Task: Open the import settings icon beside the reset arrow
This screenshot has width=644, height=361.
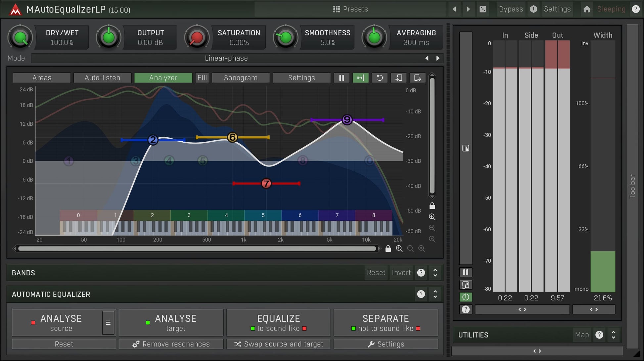Action: [398, 78]
